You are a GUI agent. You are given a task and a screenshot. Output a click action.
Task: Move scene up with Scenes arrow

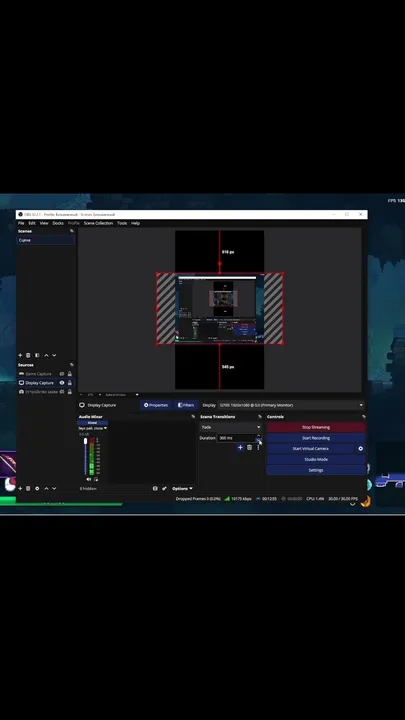click(46, 355)
